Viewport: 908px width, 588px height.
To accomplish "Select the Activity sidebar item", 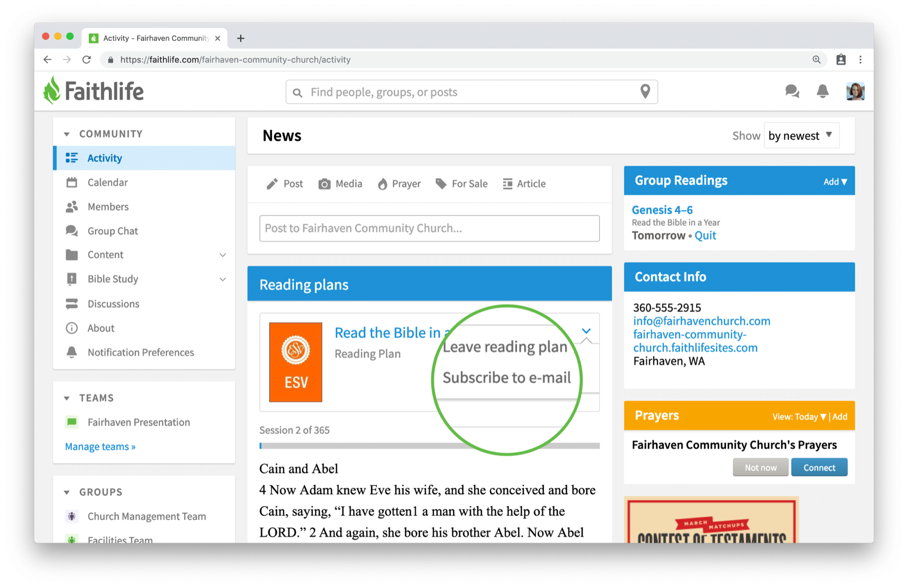I will pyautogui.click(x=144, y=158).
